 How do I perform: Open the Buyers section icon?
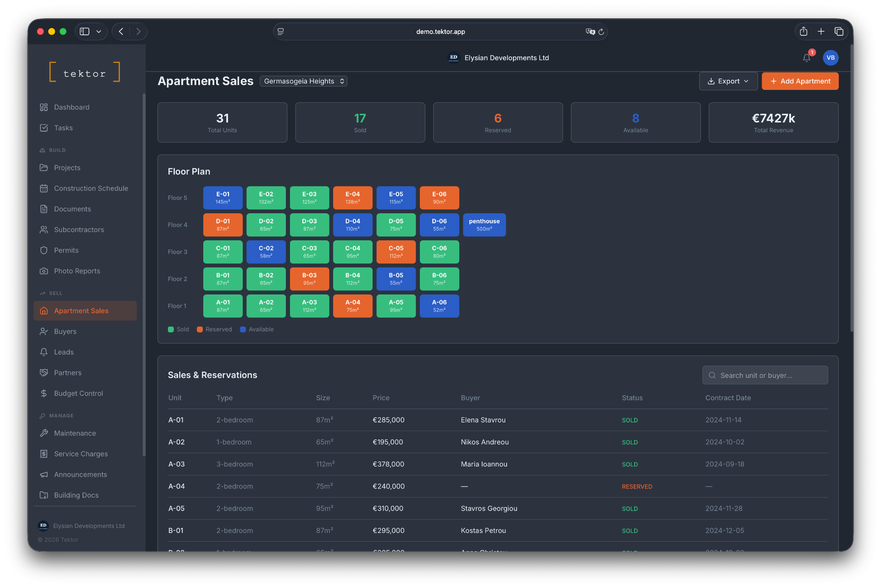(44, 331)
